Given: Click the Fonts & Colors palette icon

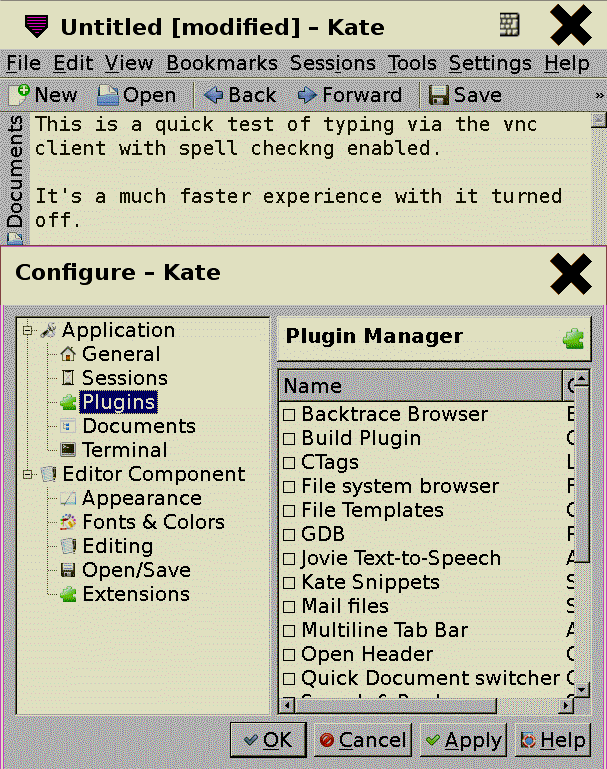Looking at the screenshot, I should 68,522.
